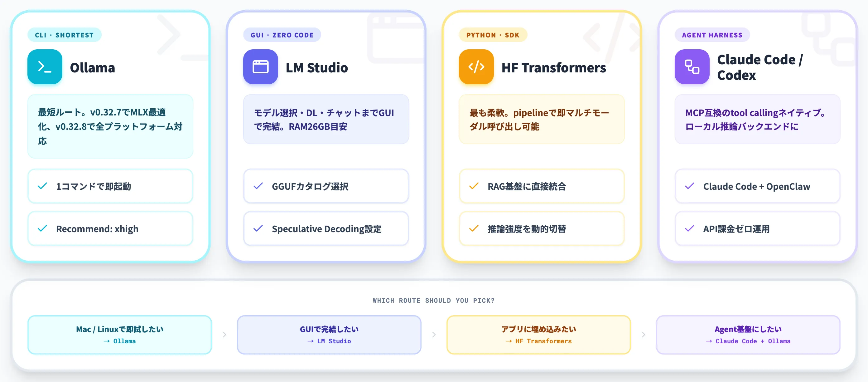Click the Claude Code + OpenClaw feature row
This screenshot has width=868, height=382.
tap(757, 186)
